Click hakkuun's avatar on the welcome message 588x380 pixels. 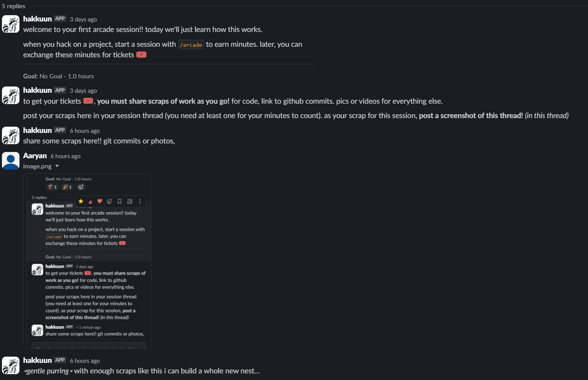pos(11,24)
